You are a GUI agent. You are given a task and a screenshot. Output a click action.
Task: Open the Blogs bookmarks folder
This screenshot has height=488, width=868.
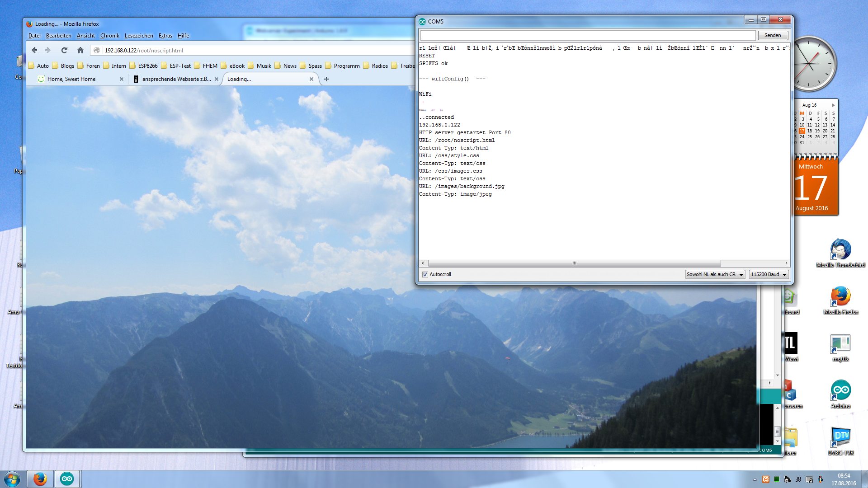[x=63, y=66]
